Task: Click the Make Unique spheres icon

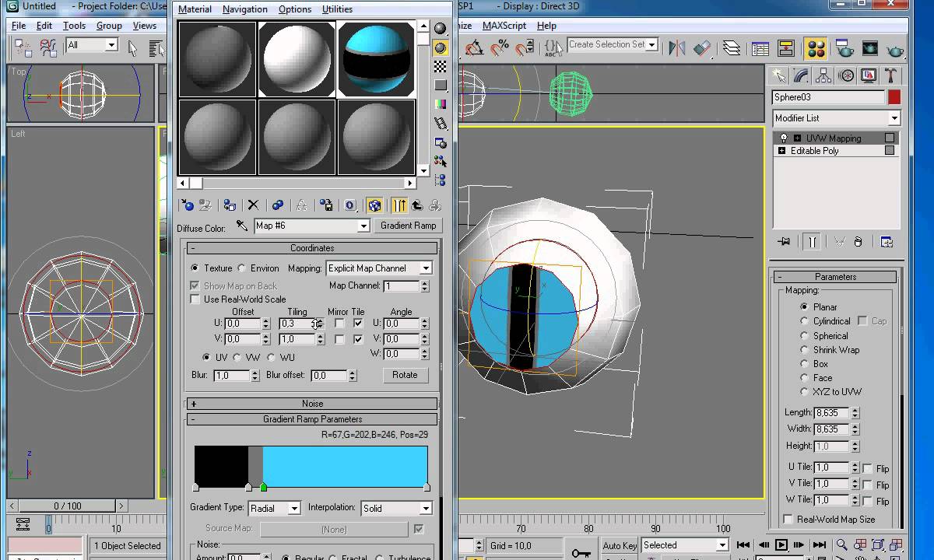Action: 277,205
